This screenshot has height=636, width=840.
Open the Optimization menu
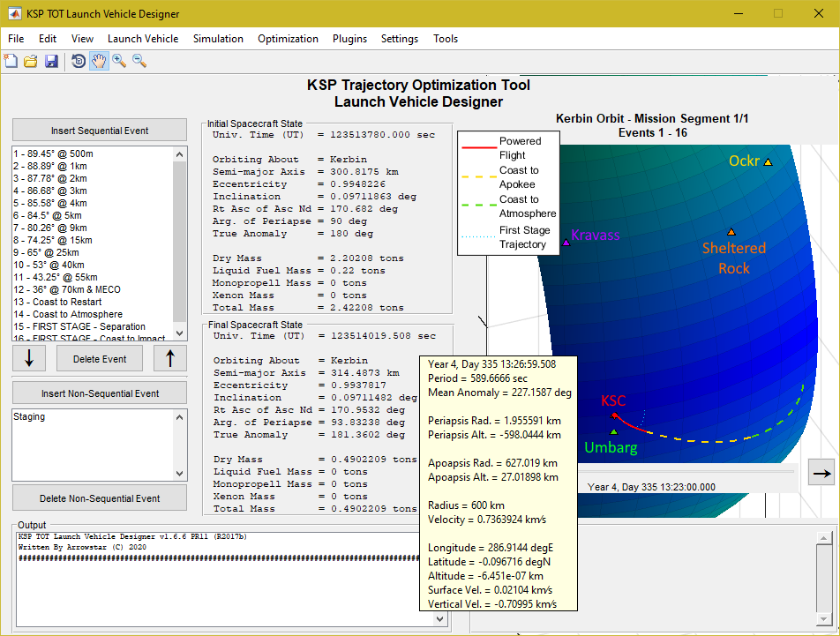click(288, 39)
